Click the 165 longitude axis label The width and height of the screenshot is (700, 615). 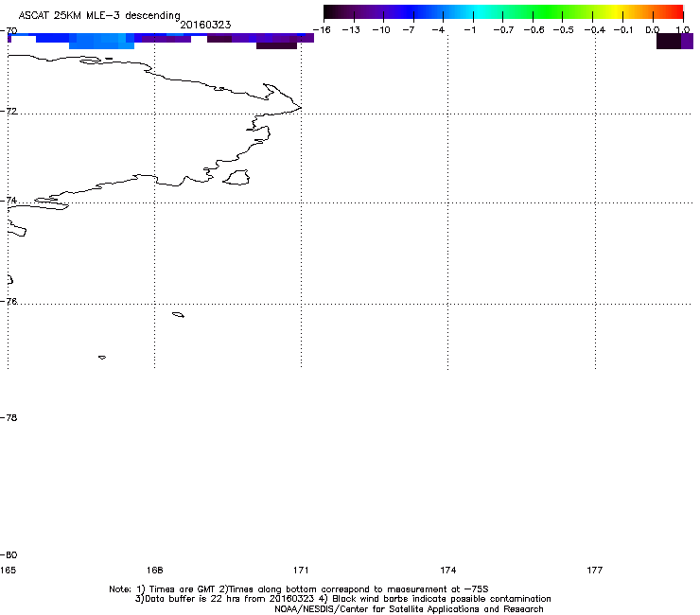[x=8, y=570]
